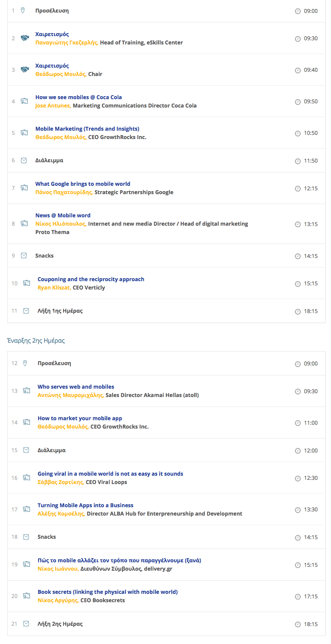Click the 'Έναρξης 2ης Ημέρας' heading
Image resolution: width=331 pixels, height=644 pixels.
[36, 340]
